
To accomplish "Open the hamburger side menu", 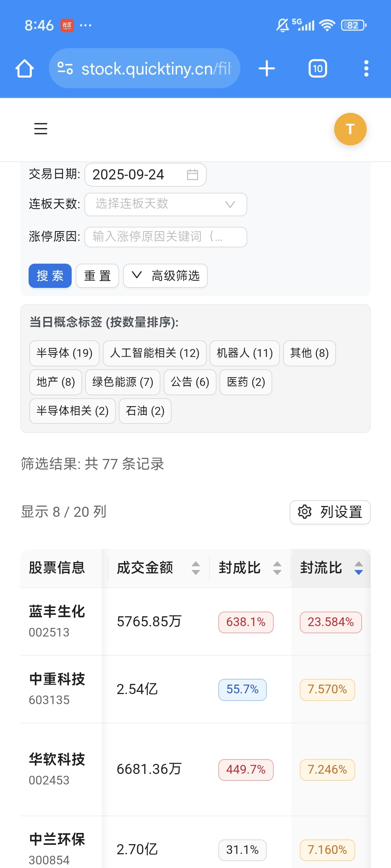I will (41, 129).
